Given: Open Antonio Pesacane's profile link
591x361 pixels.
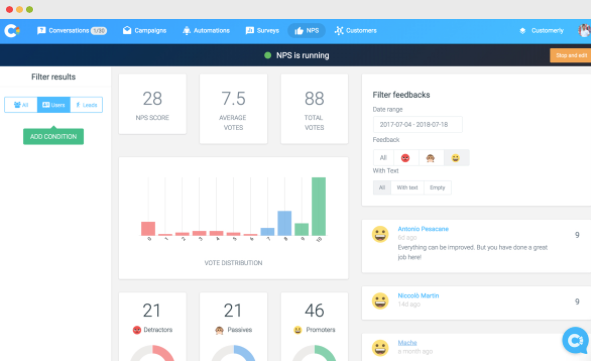Looking at the screenshot, I should [x=423, y=229].
